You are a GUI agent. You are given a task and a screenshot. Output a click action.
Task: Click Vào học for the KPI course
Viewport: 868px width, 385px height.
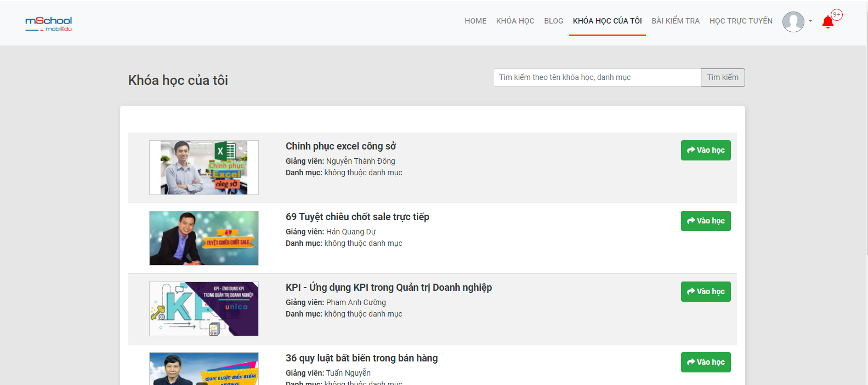click(706, 291)
